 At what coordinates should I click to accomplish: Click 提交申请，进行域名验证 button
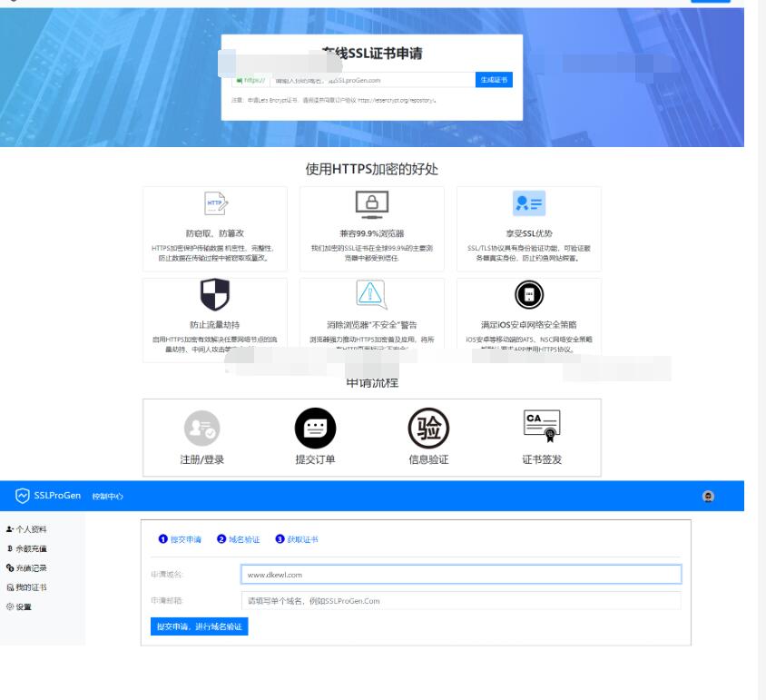coord(199,626)
